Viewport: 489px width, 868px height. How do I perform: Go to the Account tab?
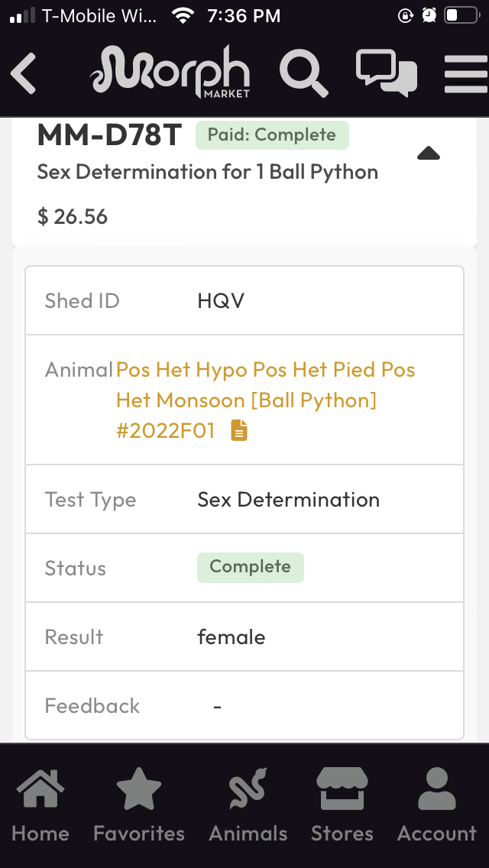(x=436, y=805)
